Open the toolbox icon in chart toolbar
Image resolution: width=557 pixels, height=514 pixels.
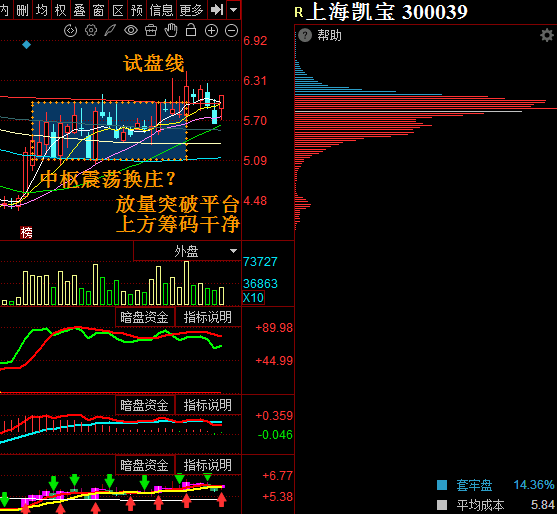(151, 31)
